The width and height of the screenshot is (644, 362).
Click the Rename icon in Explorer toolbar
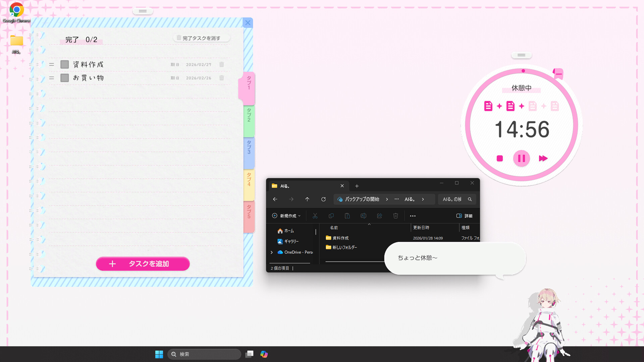(x=363, y=216)
